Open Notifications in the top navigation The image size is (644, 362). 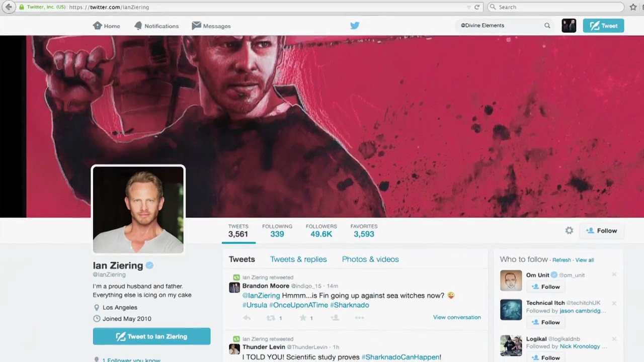pos(156,26)
